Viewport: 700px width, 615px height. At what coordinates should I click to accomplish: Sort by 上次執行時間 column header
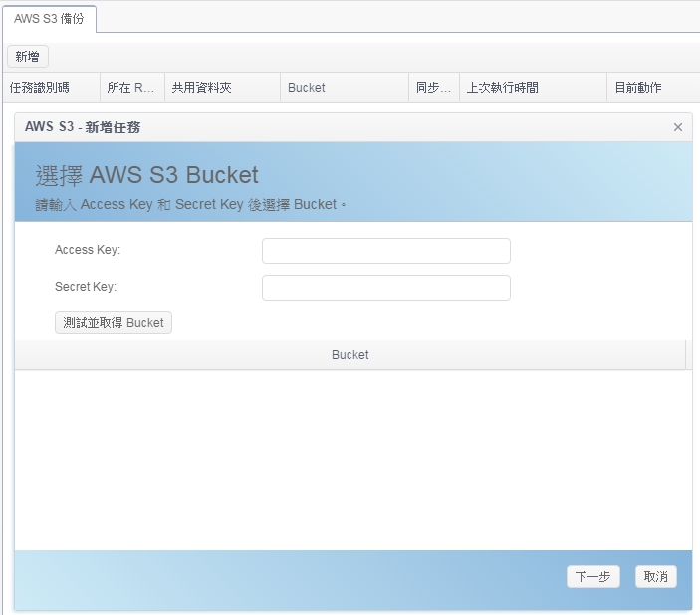(x=533, y=88)
